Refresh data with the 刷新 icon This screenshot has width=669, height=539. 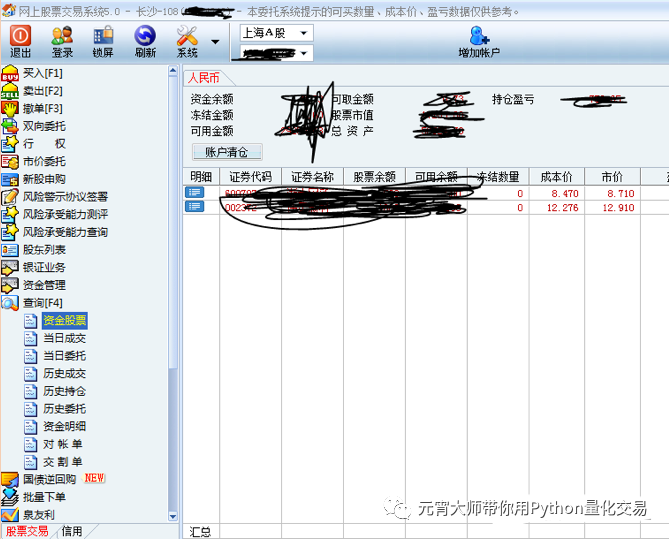pyautogui.click(x=145, y=41)
